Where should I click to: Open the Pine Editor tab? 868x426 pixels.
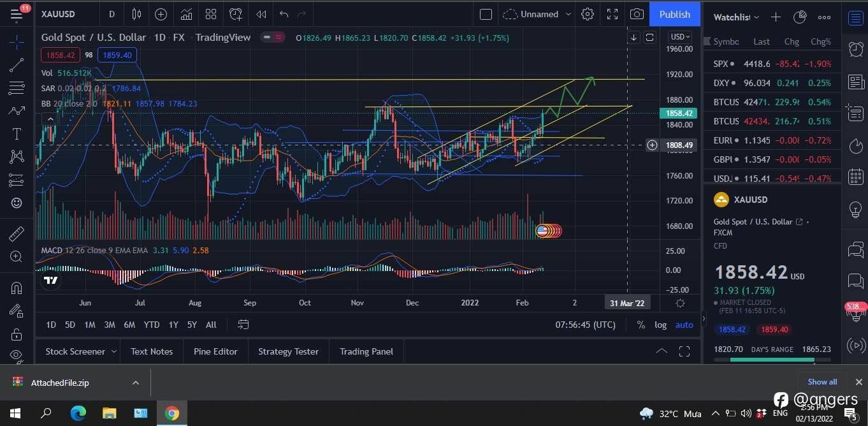(x=215, y=351)
